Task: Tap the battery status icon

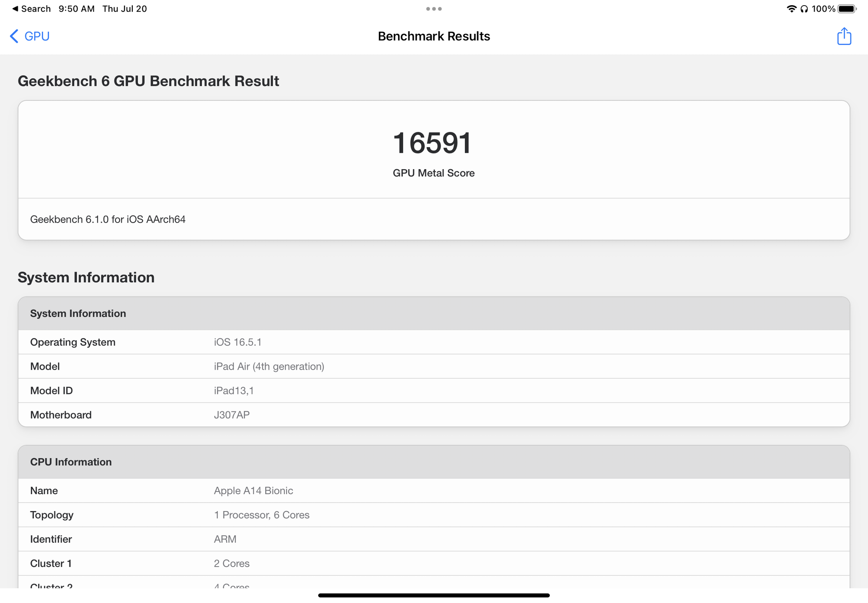Action: (847, 9)
